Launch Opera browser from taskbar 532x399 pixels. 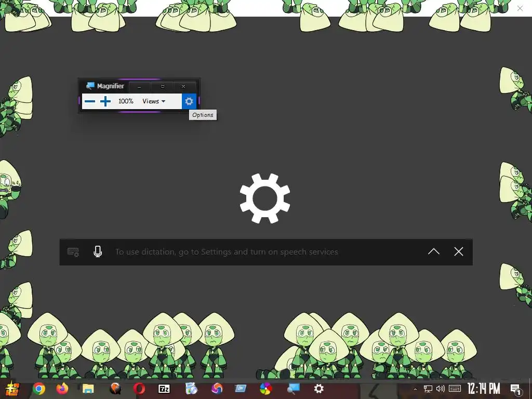(x=139, y=389)
